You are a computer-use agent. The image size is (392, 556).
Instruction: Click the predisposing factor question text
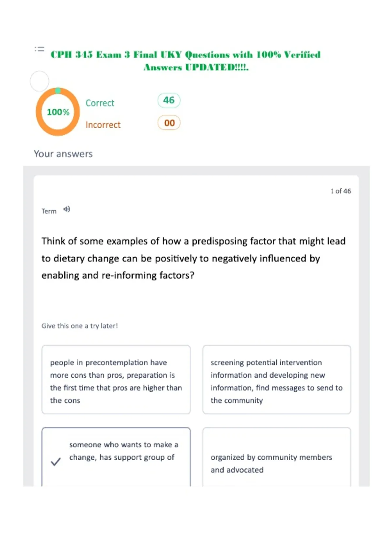(x=193, y=258)
